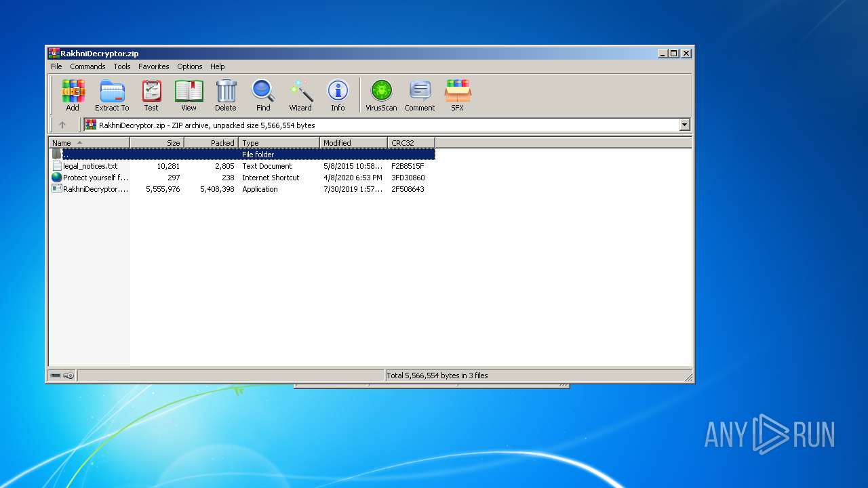Click the Add toolbar icon
Viewport: 868px width, 488px height.
(x=73, y=95)
